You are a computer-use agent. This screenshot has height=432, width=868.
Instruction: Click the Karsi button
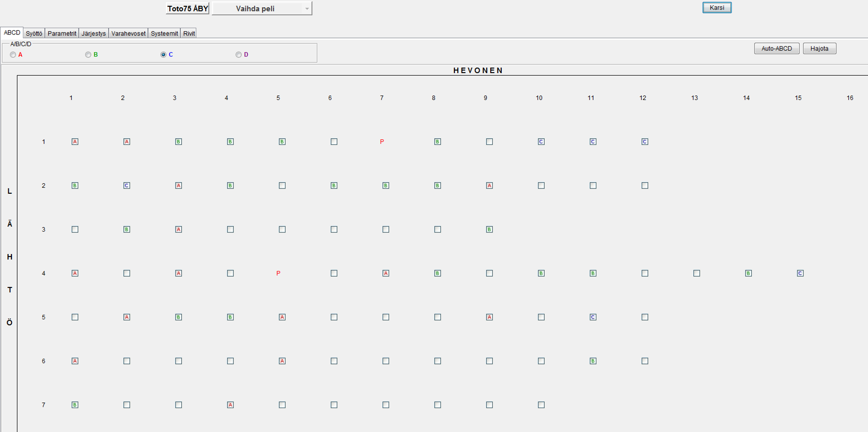tap(716, 8)
